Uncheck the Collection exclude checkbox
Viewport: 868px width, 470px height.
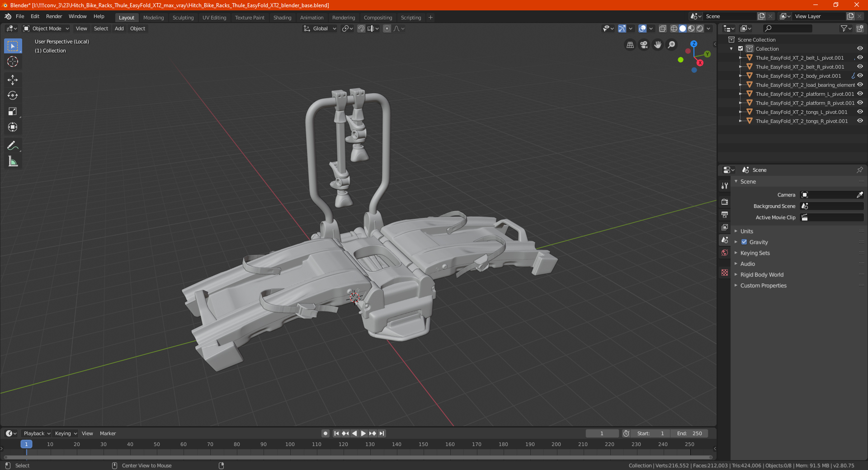coord(741,49)
